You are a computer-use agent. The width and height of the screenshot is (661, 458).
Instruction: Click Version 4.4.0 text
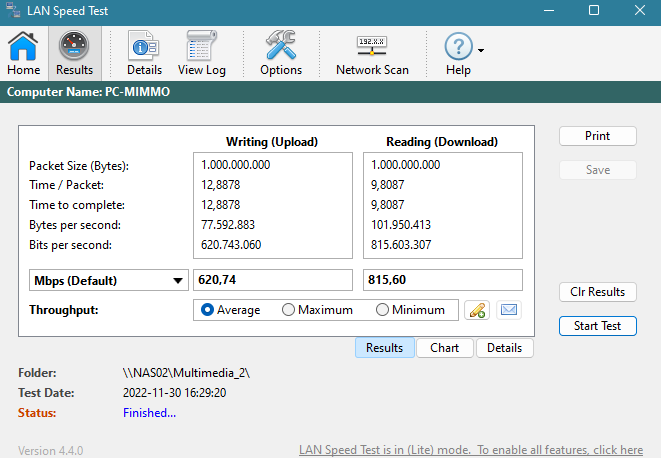point(50,450)
